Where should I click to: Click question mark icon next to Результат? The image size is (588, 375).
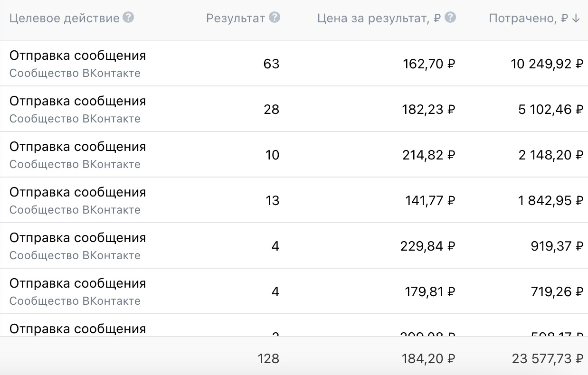[x=274, y=18]
